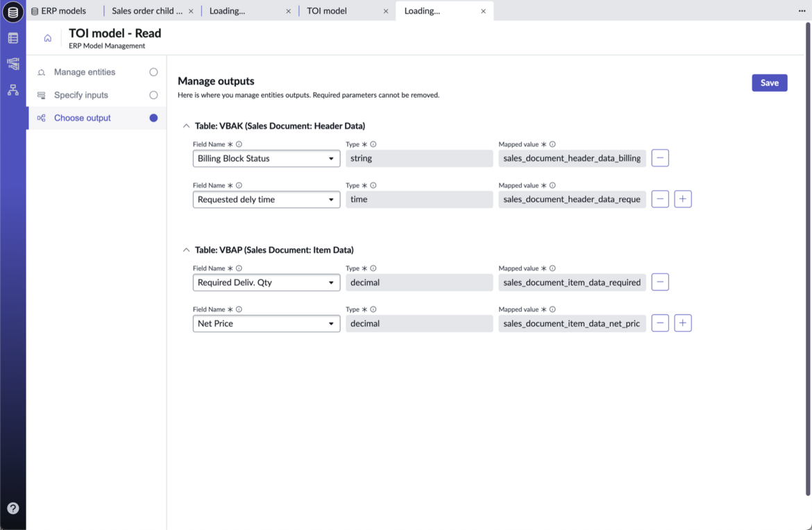The image size is (812, 530).
Task: Open the Net Price field dropdown
Action: pyautogui.click(x=267, y=323)
